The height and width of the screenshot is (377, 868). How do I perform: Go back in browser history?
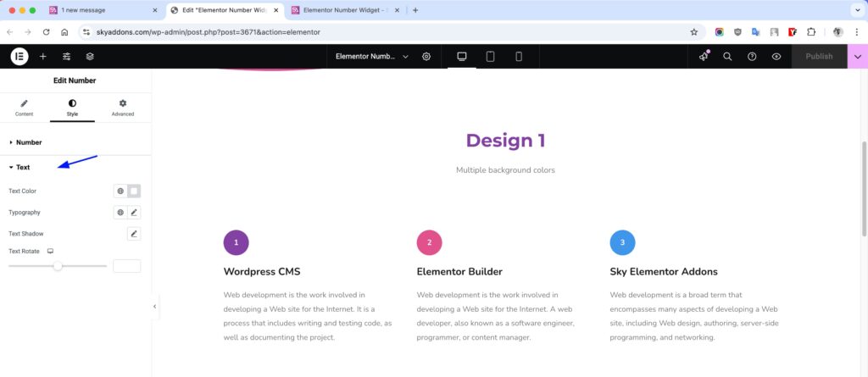[x=10, y=32]
